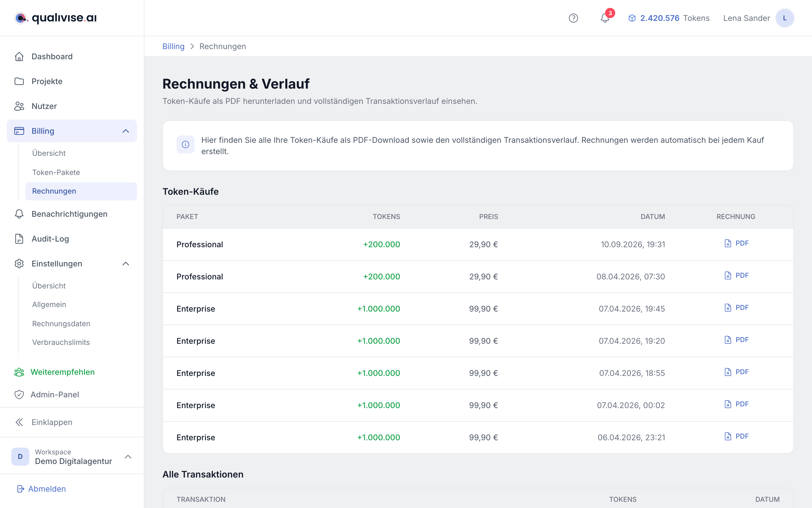Screen dimensions: 812x508
Task: Open Lena Sander's avatar menu
Action: (784, 18)
